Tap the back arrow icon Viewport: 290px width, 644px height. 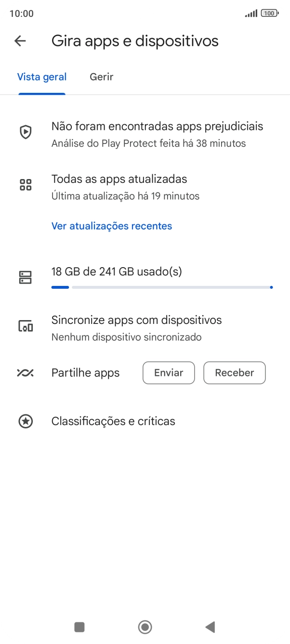[x=20, y=41]
